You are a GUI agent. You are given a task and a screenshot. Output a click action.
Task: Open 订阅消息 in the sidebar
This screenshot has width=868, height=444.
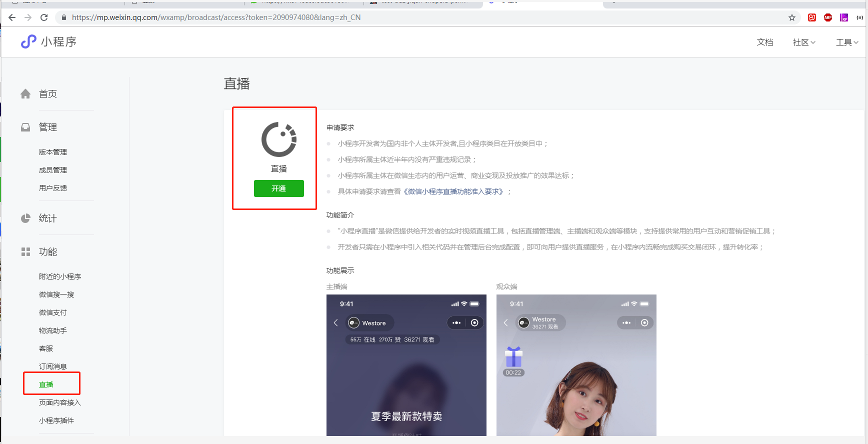coord(53,366)
